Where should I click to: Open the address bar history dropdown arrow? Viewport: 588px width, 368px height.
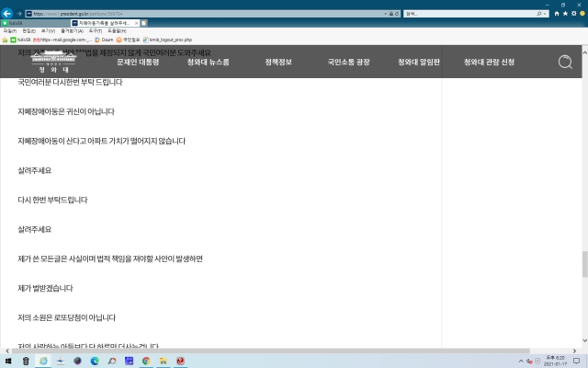coord(385,14)
